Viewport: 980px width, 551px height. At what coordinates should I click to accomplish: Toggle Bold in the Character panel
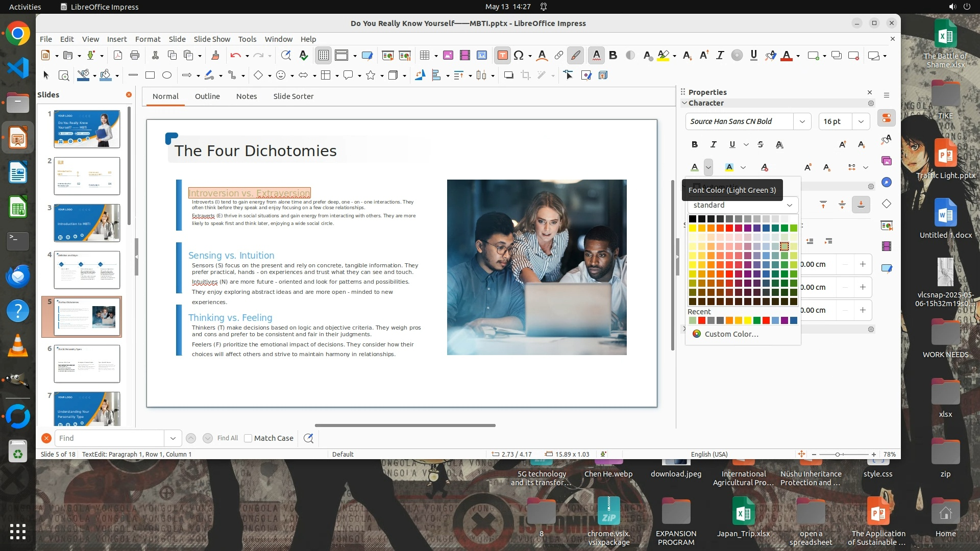(x=694, y=145)
